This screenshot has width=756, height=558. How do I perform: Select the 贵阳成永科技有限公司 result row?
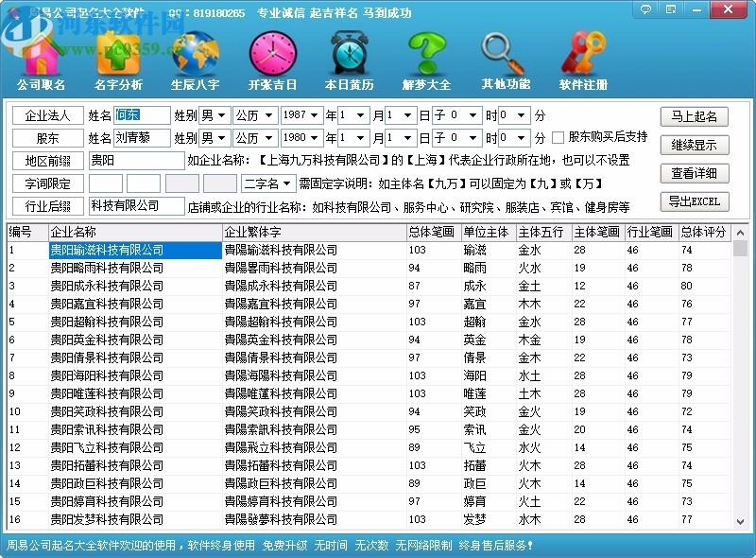[104, 287]
